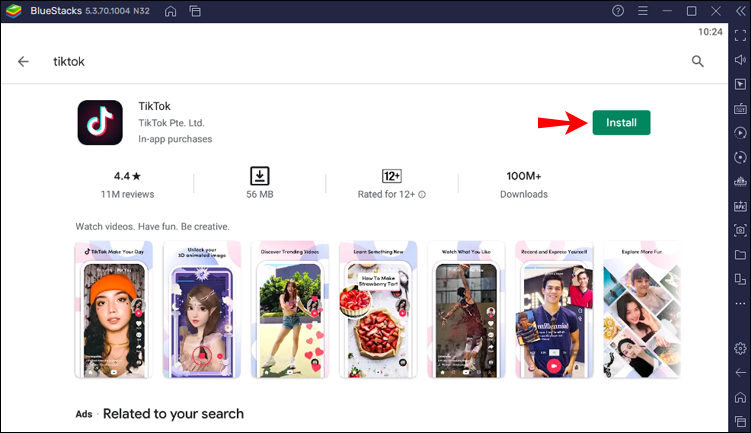
Task: Open BlueStacks settings gear
Action: point(740,348)
